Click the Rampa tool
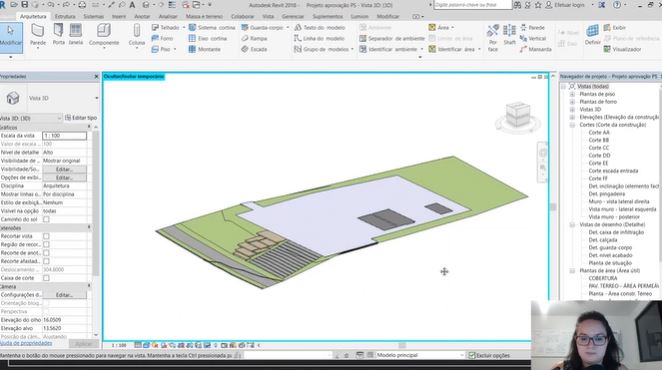This screenshot has width=662, height=370. (x=254, y=38)
